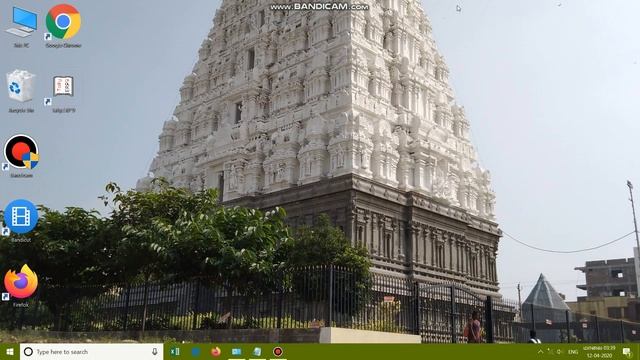Viewport: 640px width, 360px height.
Task: Open the document-style app taskbar icon
Action: 257,352
